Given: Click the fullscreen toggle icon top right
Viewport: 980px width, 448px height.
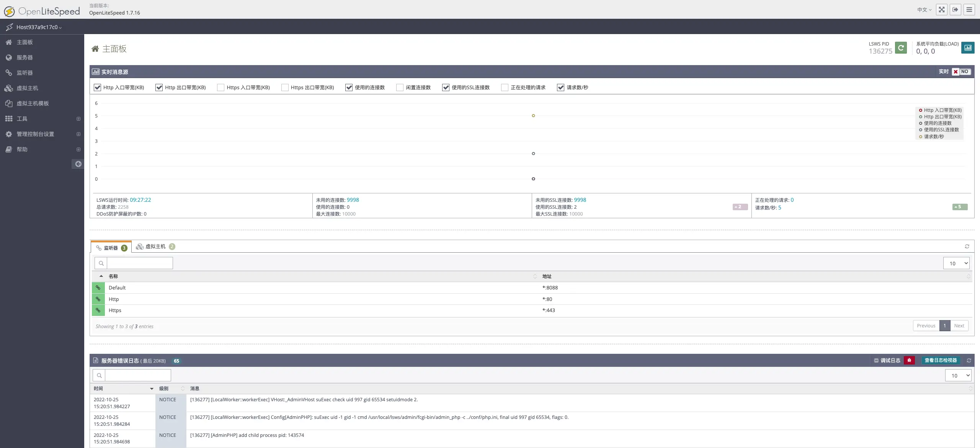Looking at the screenshot, I should (941, 9).
